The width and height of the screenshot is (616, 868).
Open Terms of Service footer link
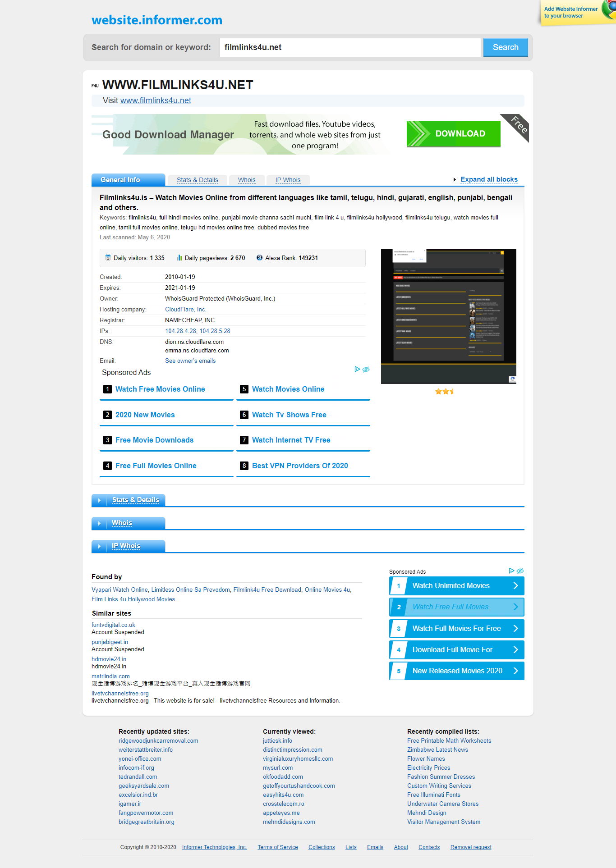point(278,847)
